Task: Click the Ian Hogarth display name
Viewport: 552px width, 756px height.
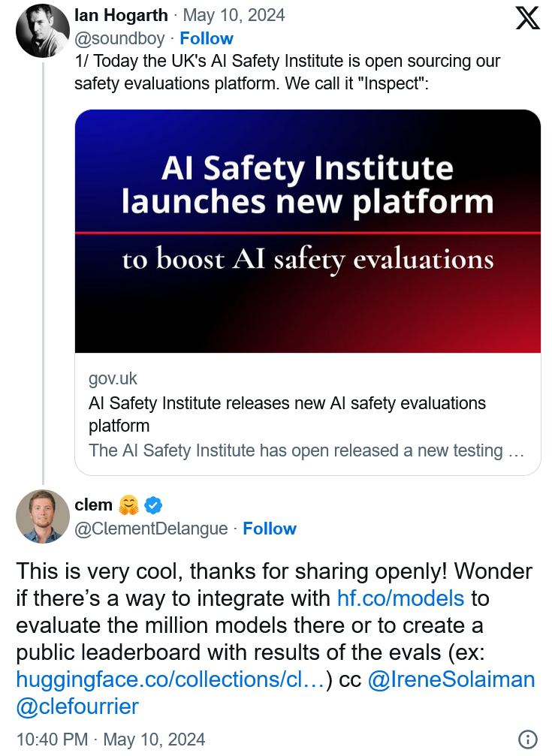Action: (121, 15)
